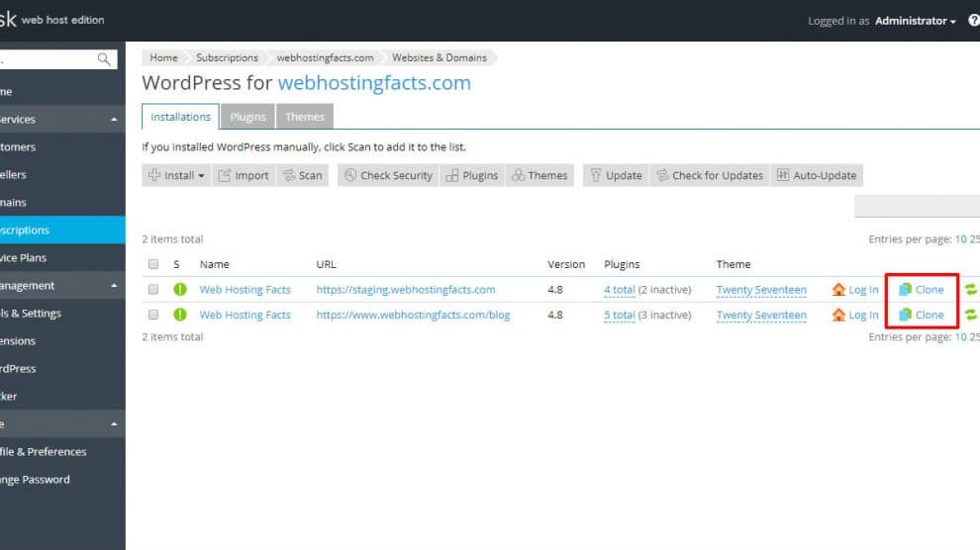Open Extensions in the sidebar
This screenshot has height=550, width=980.
62,341
